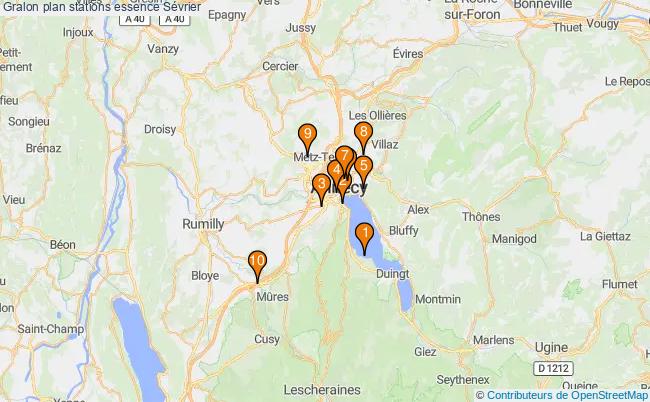
Task: Click orange map marker number 1
Action: pyautogui.click(x=364, y=238)
